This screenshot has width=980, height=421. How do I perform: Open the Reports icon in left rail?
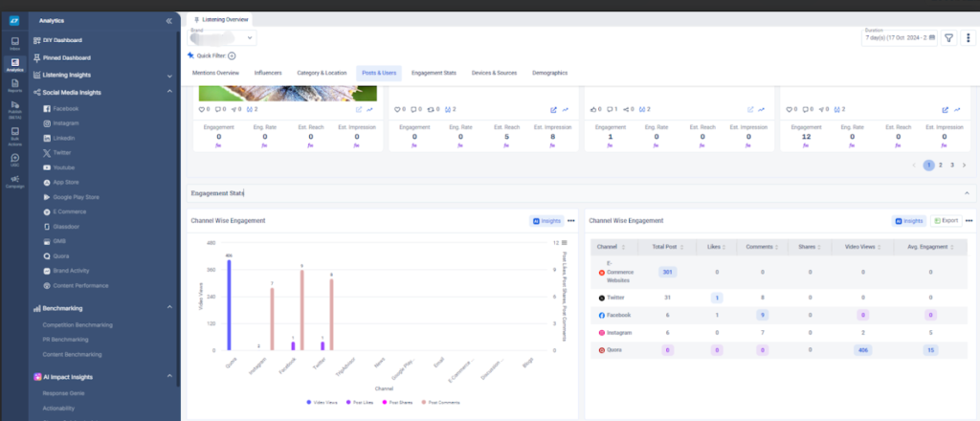pos(15,85)
